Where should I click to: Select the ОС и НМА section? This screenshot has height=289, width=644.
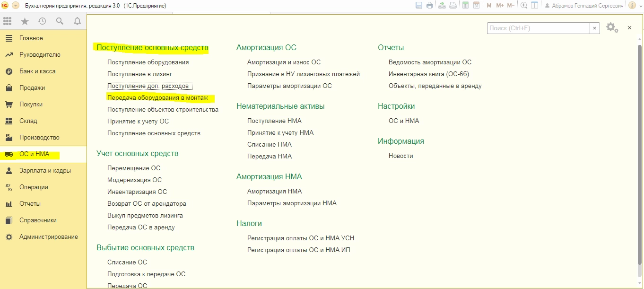point(44,154)
